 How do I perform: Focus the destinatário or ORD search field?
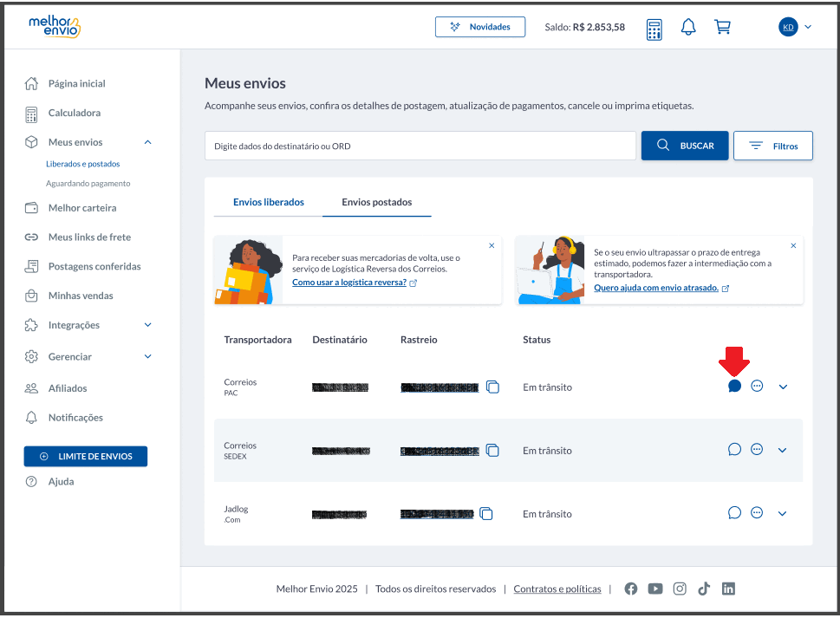click(420, 146)
